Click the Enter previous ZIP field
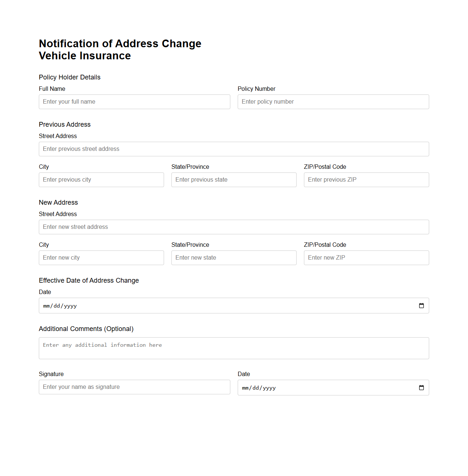This screenshot has width=468, height=476. coord(366,179)
